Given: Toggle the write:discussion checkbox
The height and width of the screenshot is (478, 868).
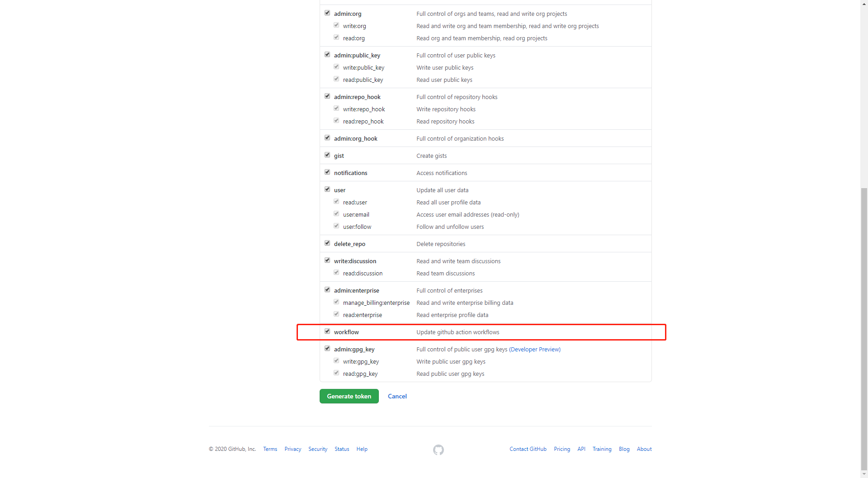Looking at the screenshot, I should click(327, 260).
